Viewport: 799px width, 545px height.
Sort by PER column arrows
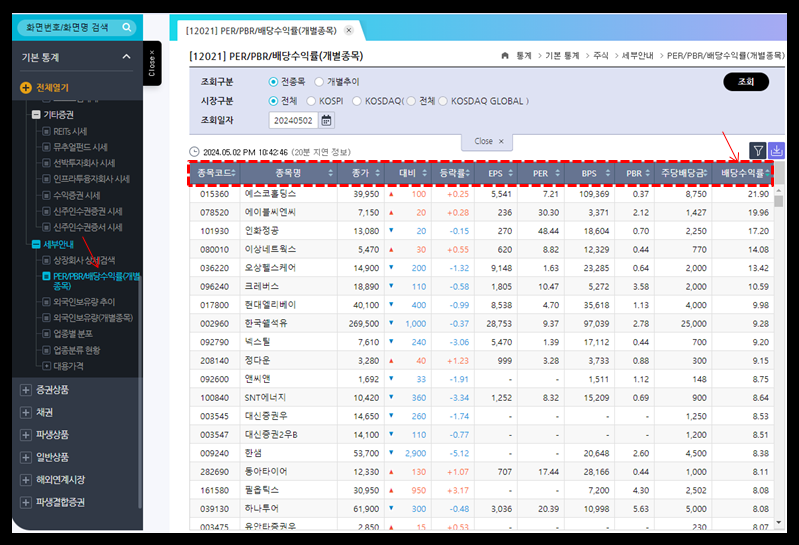click(557, 173)
